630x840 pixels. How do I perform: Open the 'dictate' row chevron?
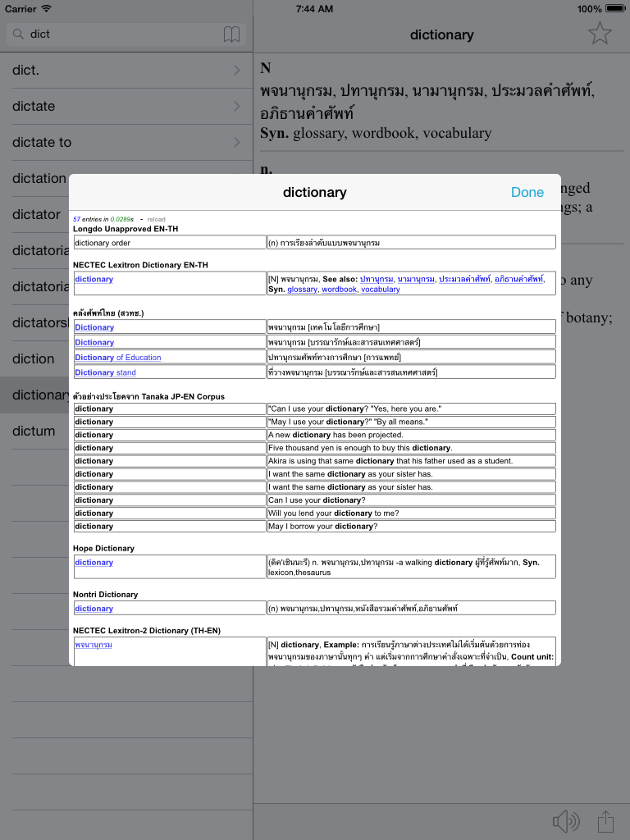click(x=237, y=106)
